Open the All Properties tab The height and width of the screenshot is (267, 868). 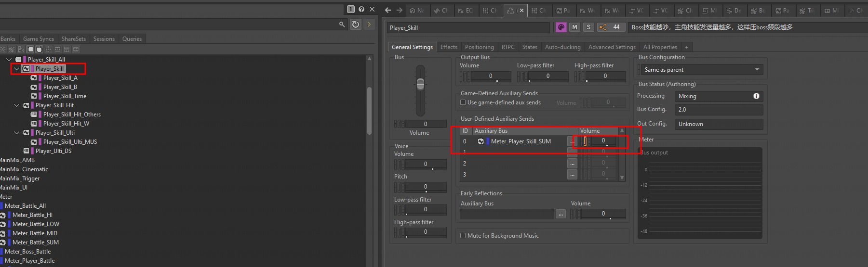[660, 47]
